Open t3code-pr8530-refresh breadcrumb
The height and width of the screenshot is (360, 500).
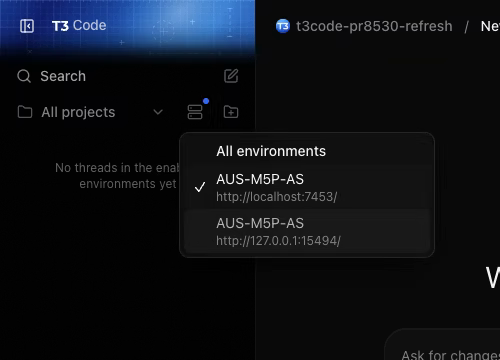pos(374,26)
